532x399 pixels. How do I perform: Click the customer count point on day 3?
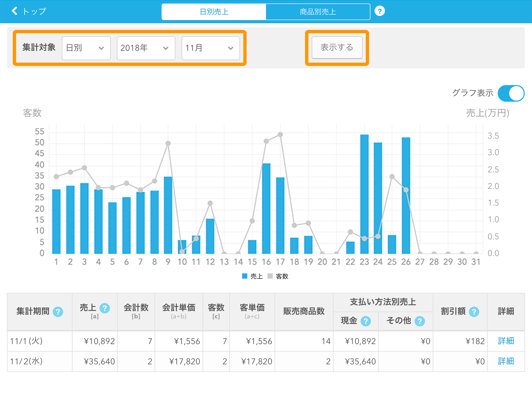(85, 168)
